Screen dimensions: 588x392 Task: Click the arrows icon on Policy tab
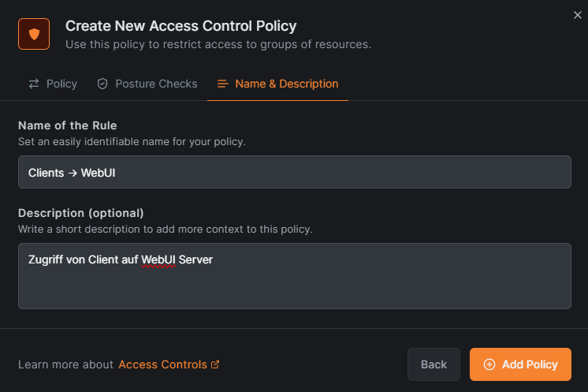coord(34,84)
